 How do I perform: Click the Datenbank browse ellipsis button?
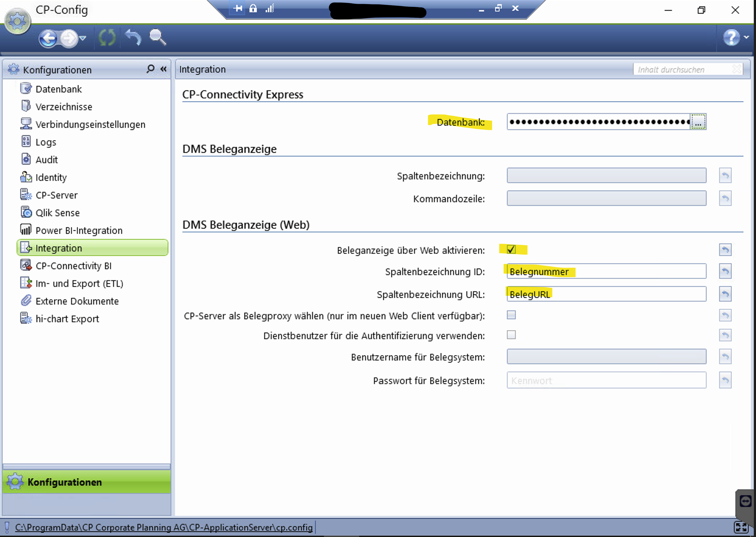pos(698,122)
